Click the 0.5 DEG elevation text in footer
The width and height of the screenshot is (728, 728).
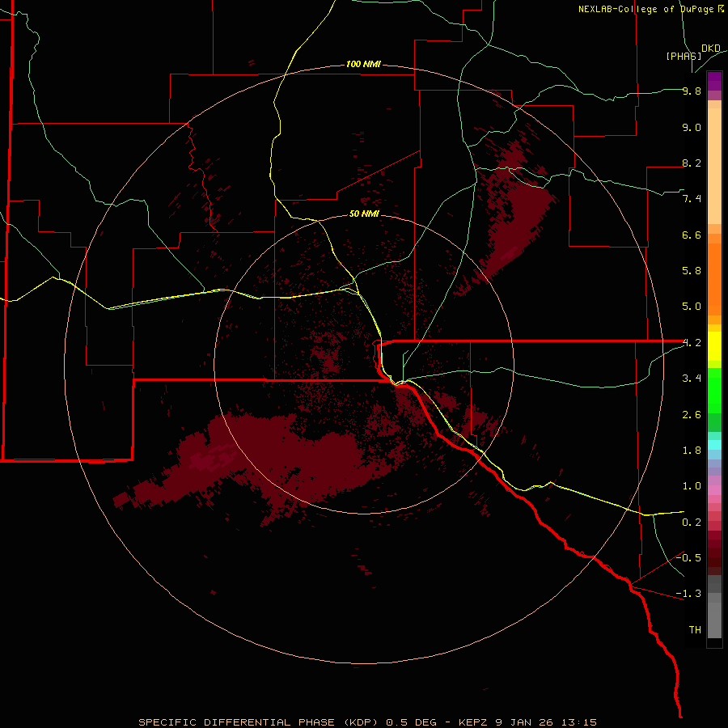tap(413, 722)
